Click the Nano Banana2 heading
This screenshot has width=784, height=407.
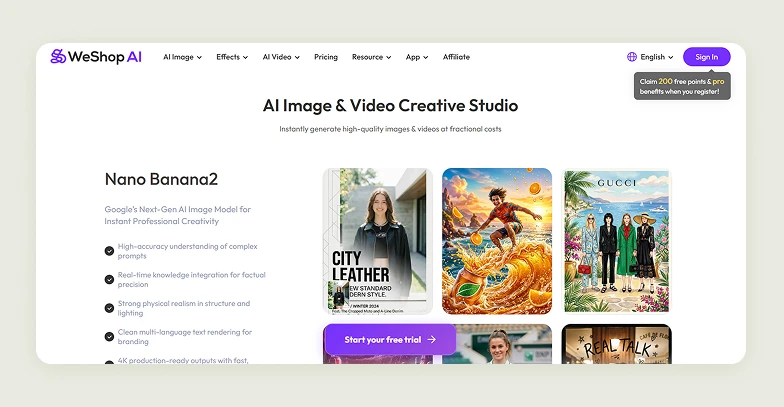(x=161, y=179)
